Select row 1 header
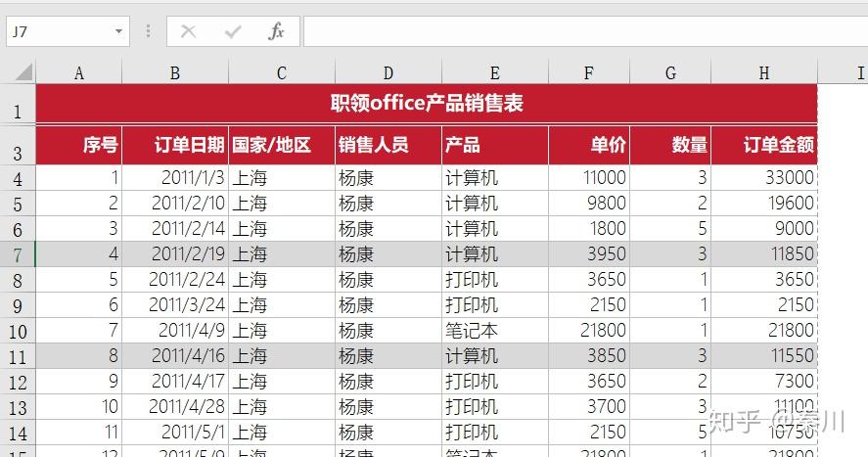Image resolution: width=868 pixels, height=457 pixels. coord(18,104)
